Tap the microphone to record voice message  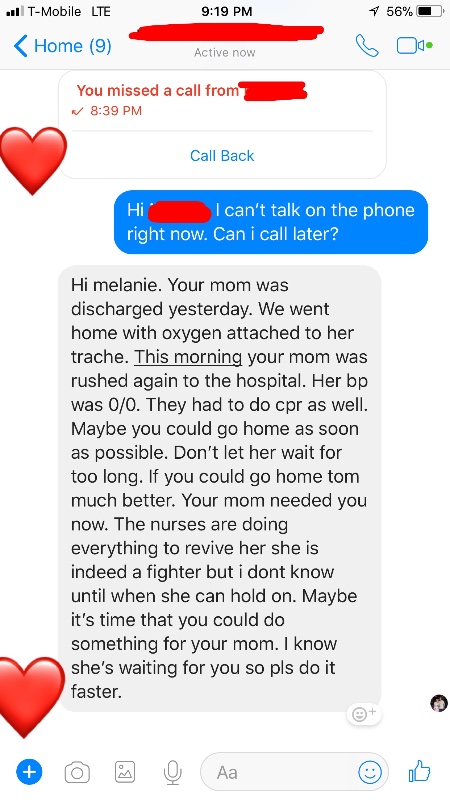coord(172,772)
